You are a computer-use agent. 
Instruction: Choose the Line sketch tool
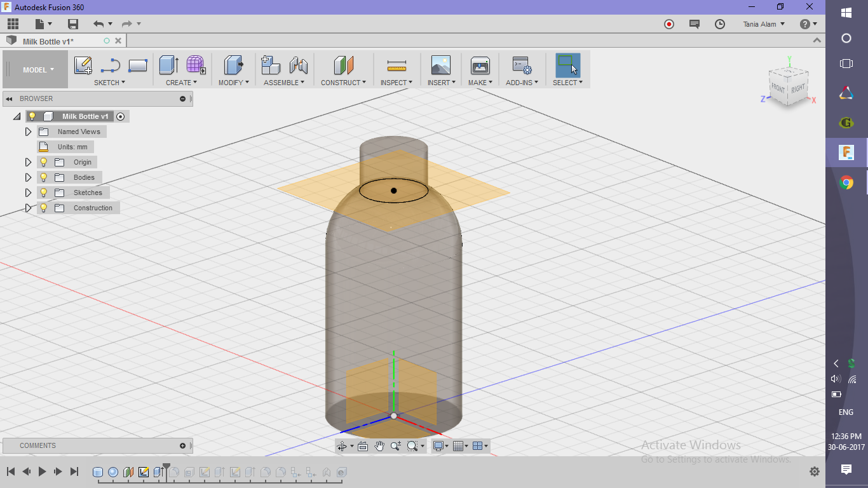click(111, 65)
